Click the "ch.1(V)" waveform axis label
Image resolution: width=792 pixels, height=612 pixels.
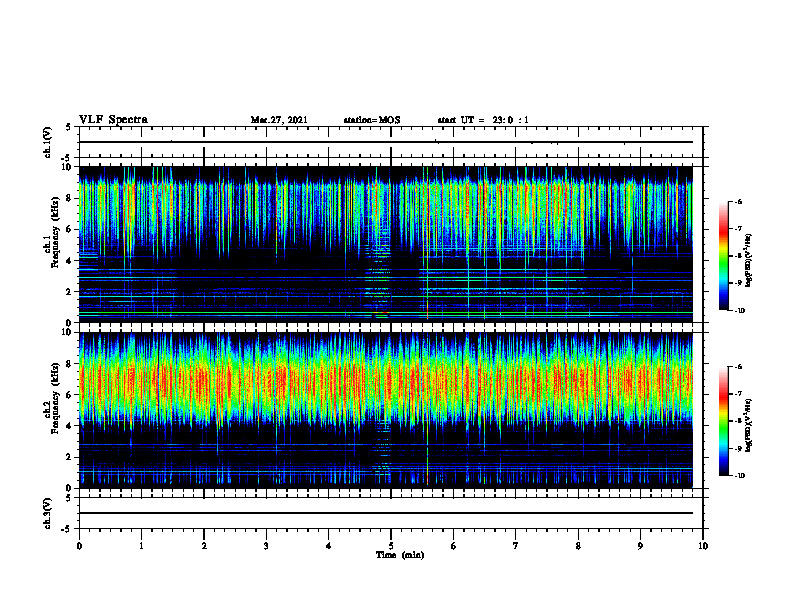click(x=48, y=142)
